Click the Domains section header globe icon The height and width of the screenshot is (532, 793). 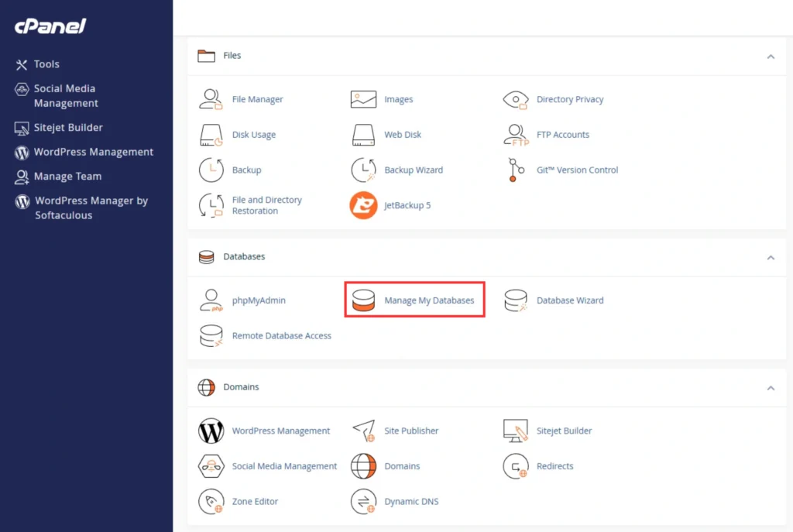coord(206,387)
